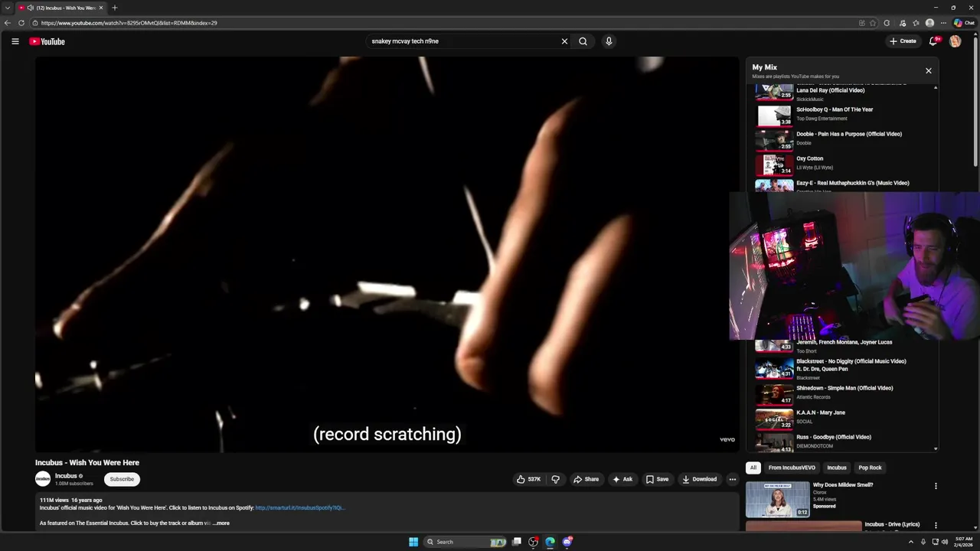
Task: Open Incubus channel name link
Action: [x=66, y=476]
